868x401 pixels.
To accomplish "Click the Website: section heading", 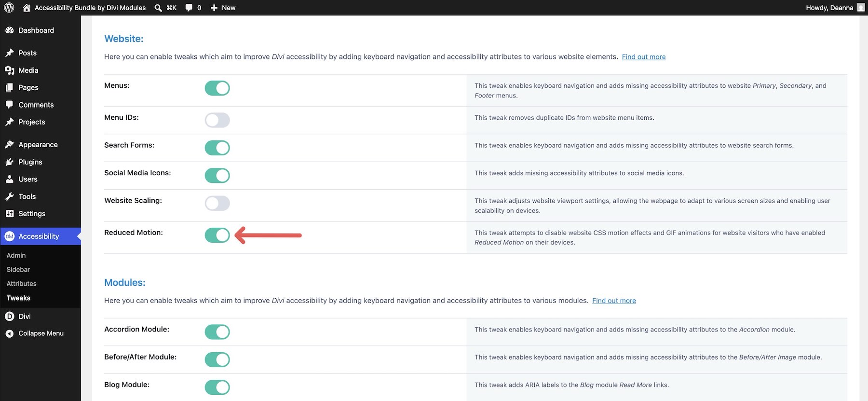I will tap(124, 39).
